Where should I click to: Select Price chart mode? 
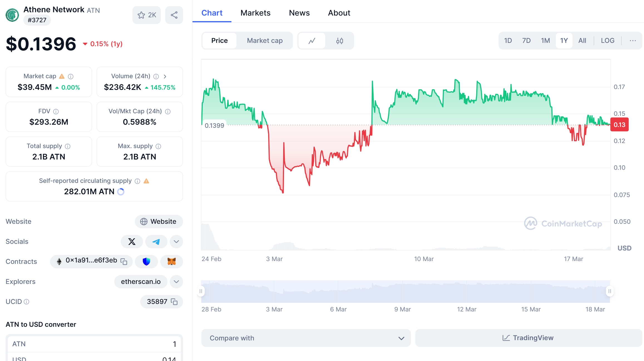coord(219,41)
